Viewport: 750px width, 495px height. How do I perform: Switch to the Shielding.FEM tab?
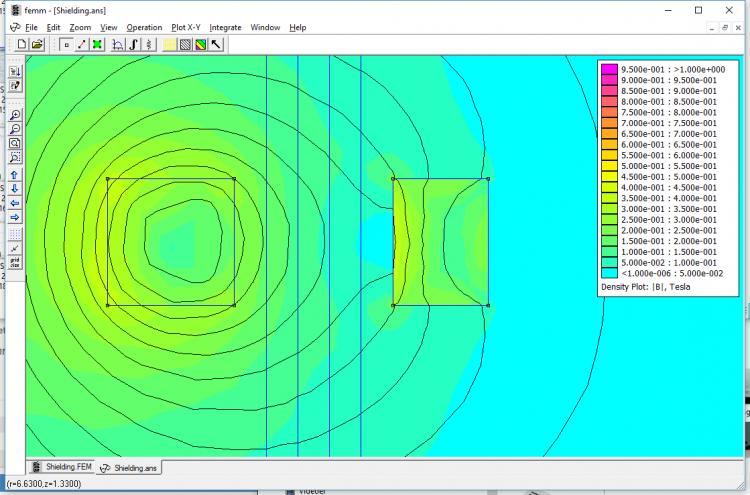[x=62, y=467]
